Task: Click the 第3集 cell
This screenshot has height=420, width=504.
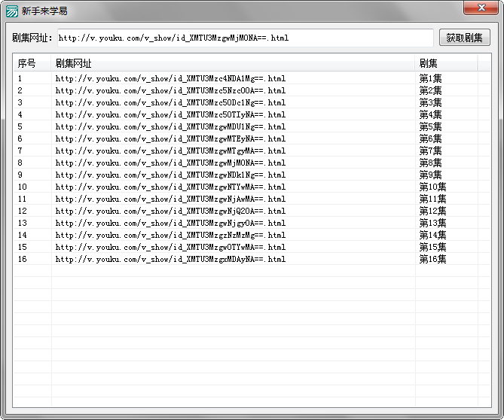Action: (430, 103)
